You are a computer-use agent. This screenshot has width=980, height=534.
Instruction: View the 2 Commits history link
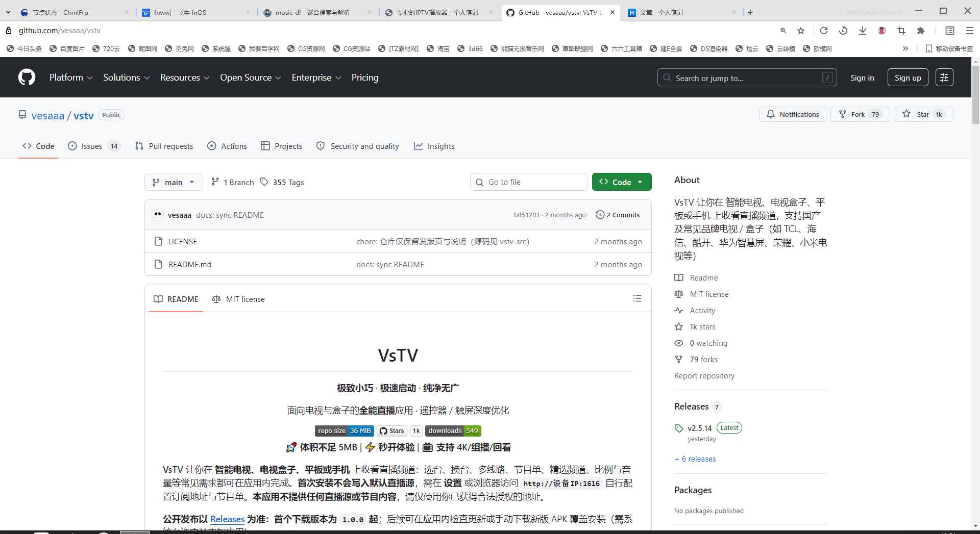coord(618,215)
